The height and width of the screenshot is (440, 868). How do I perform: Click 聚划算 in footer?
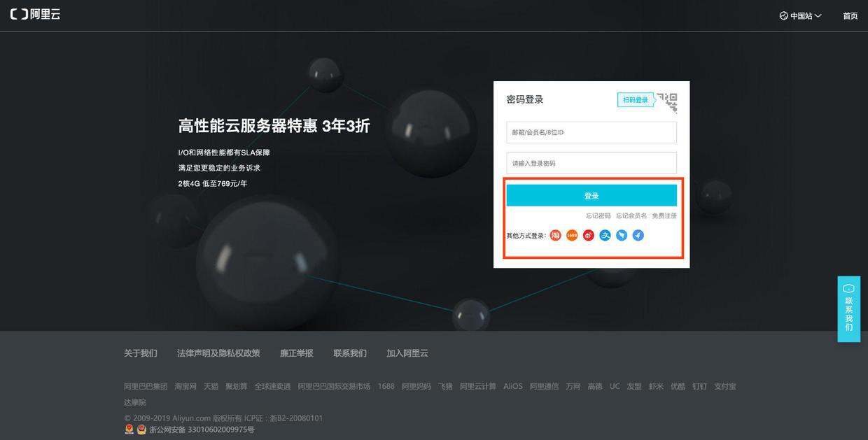(x=237, y=386)
